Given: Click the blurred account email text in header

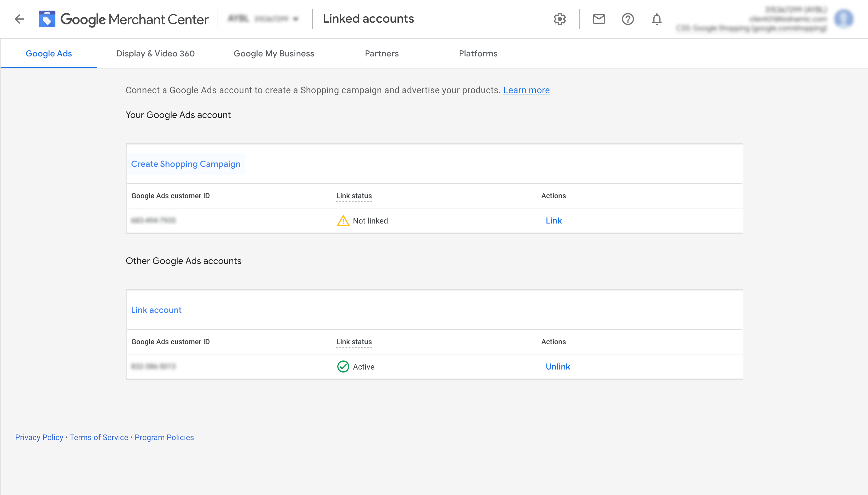Looking at the screenshot, I should tap(788, 19).
